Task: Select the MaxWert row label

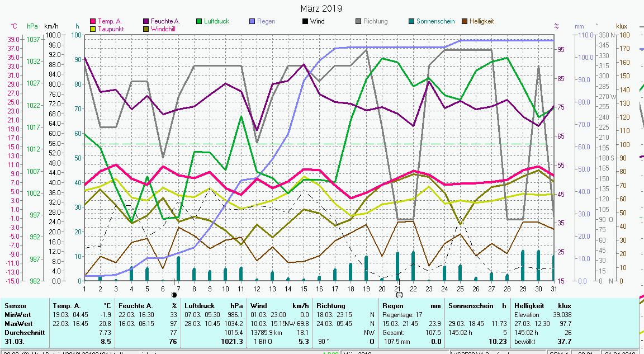Action: tap(18, 323)
